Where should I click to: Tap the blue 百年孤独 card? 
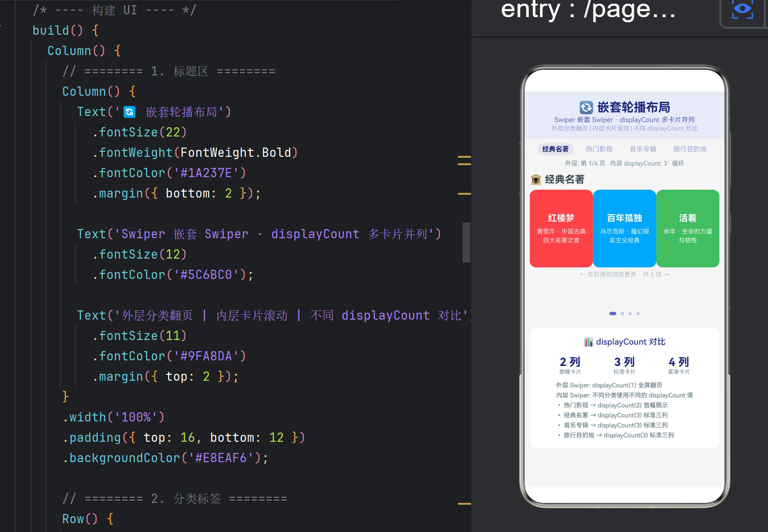tap(625, 229)
